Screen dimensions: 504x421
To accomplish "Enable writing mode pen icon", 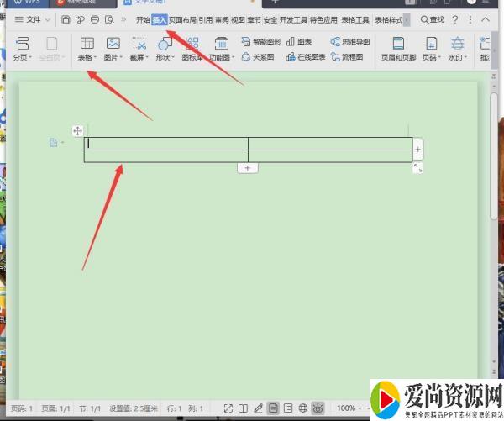I will pos(258,408).
